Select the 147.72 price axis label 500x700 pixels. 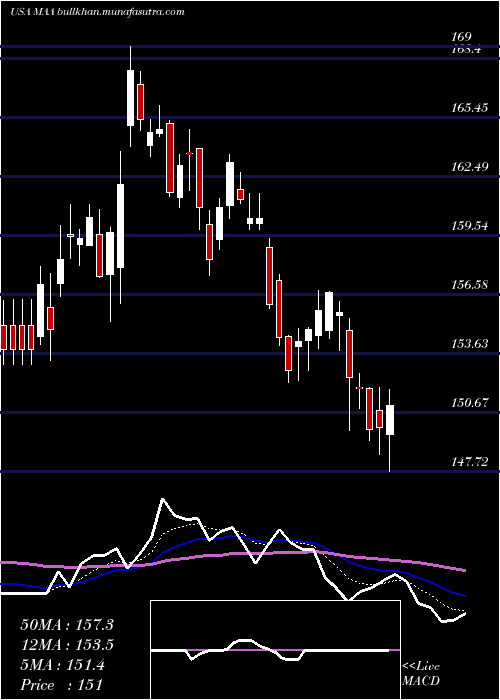470,462
